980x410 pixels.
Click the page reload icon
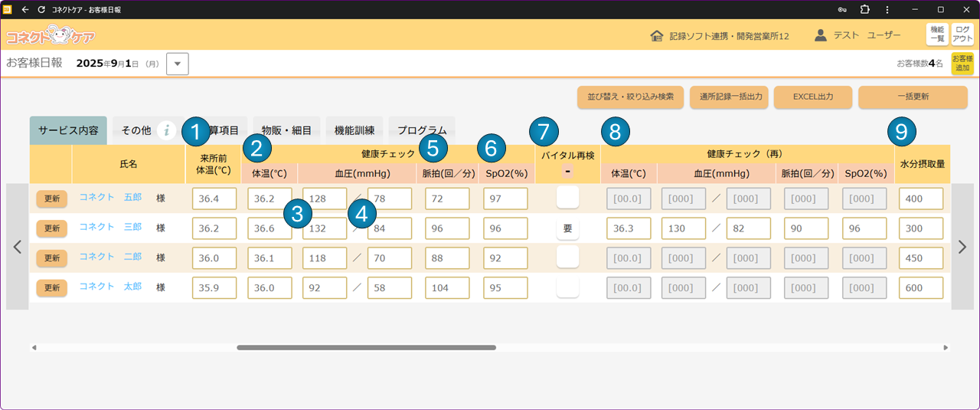click(41, 10)
